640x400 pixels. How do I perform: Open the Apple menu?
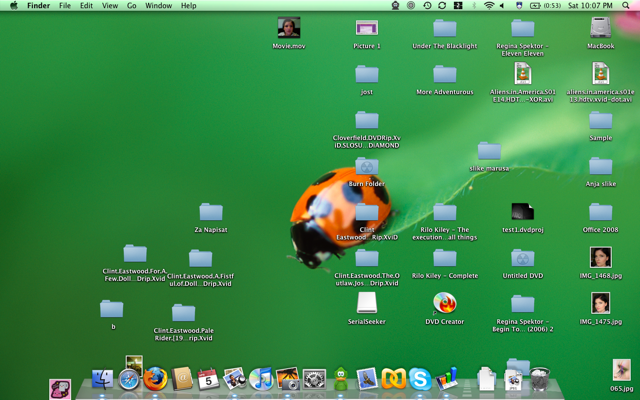13,5
